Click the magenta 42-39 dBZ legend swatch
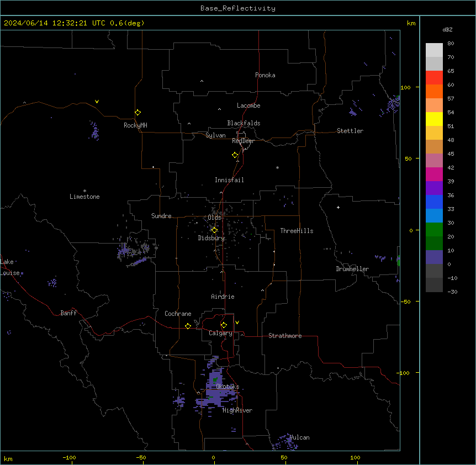The image size is (476, 465). click(434, 174)
